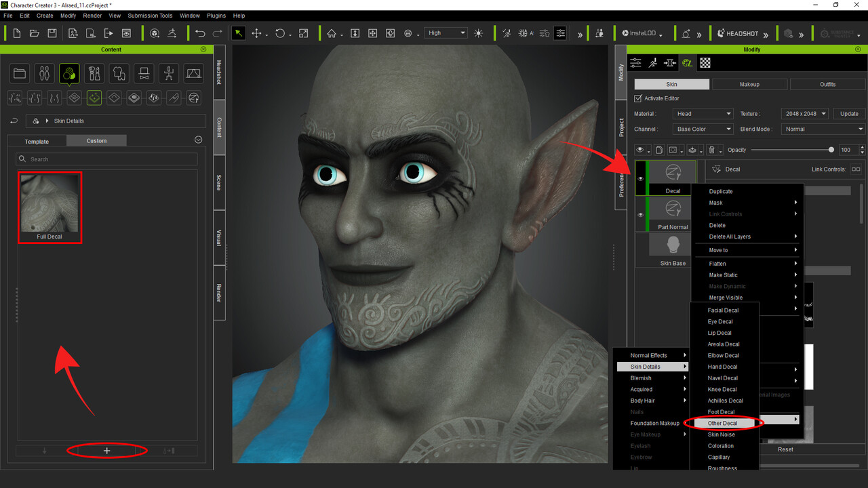Open the Appearance Editor tab in Modify

click(687, 63)
